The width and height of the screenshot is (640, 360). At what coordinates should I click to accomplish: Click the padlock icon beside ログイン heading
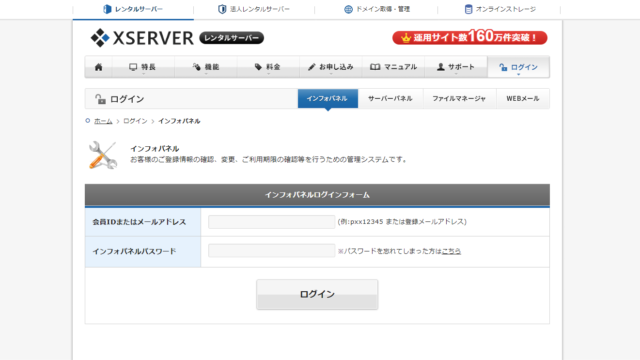(100, 99)
